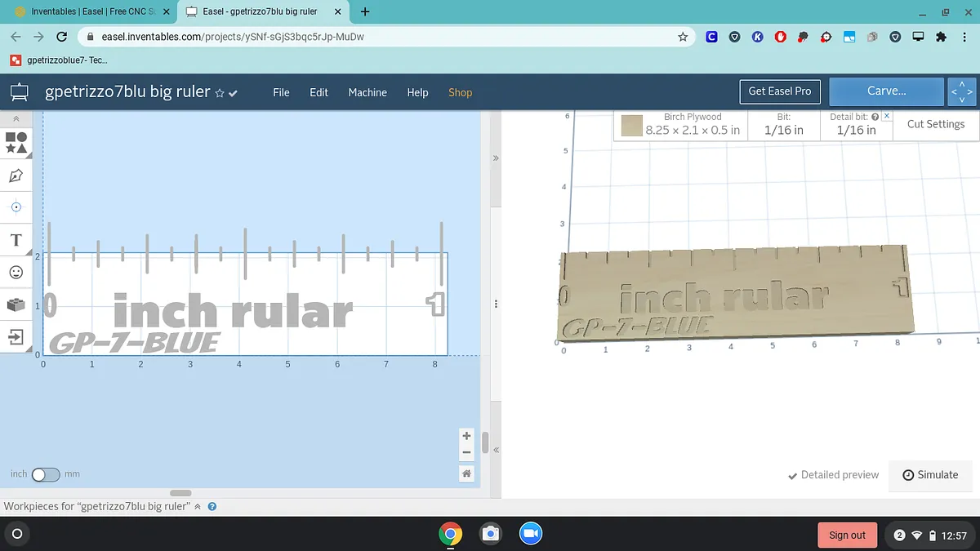Screen dimensions: 980x551
Task: Open the Shapes tool in the sidebar
Action: [x=16, y=143]
